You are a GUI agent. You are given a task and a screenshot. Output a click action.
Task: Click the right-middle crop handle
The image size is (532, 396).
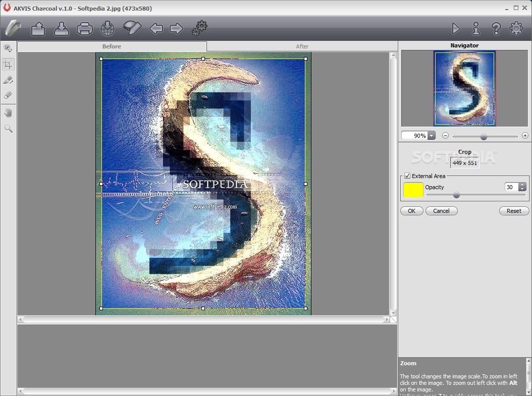coord(306,184)
